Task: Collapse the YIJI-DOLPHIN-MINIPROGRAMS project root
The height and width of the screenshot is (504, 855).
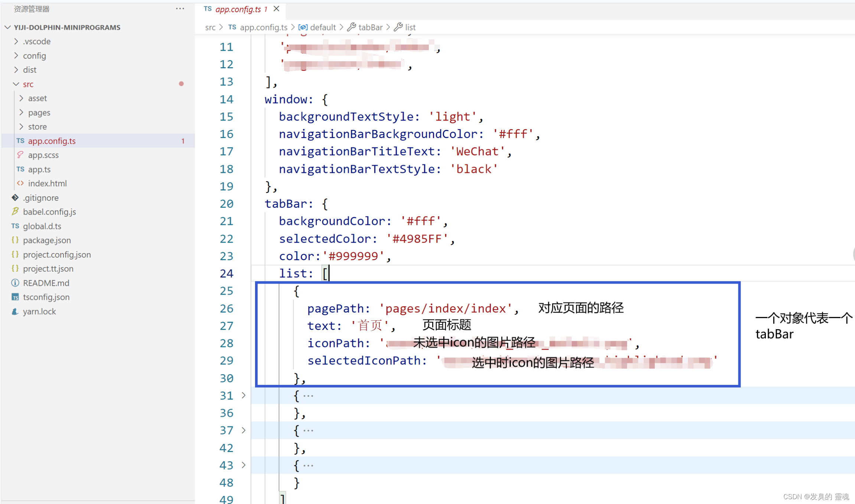Action: click(67, 27)
